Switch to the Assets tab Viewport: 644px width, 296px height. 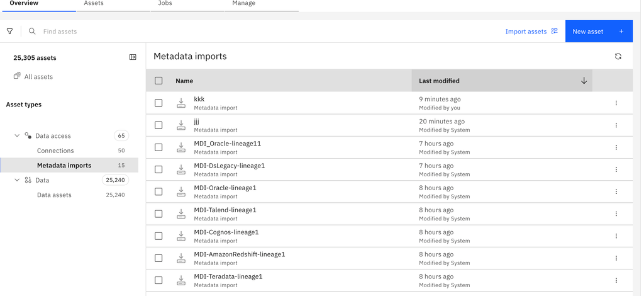pos(94,4)
